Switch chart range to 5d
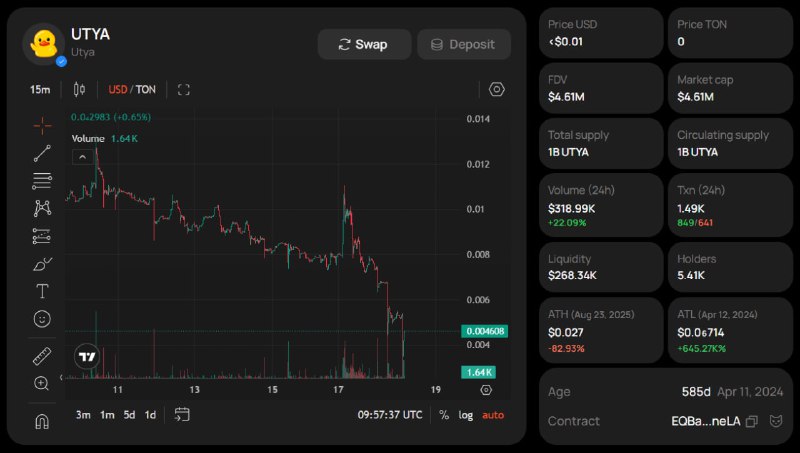This screenshot has height=453, width=800. click(129, 415)
